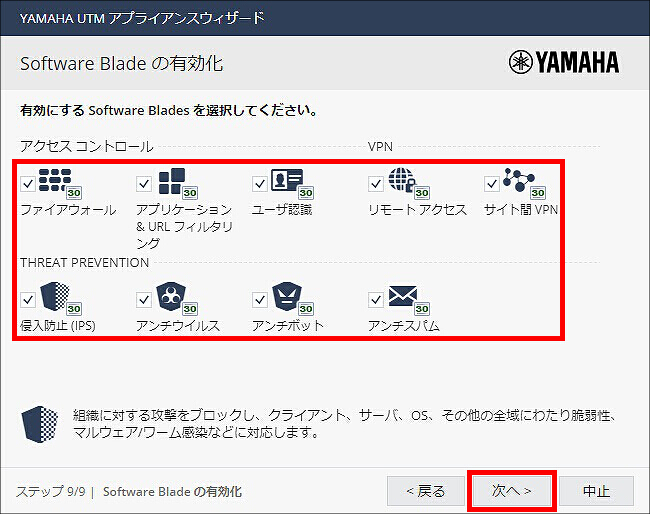Click the ファイアウォール label

(68, 210)
